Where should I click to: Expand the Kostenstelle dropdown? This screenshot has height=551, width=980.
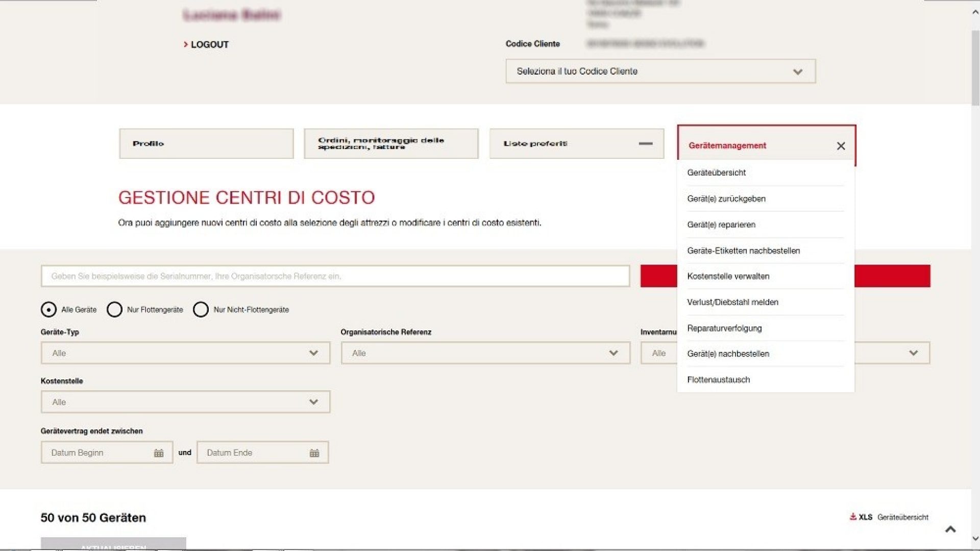[x=185, y=402]
